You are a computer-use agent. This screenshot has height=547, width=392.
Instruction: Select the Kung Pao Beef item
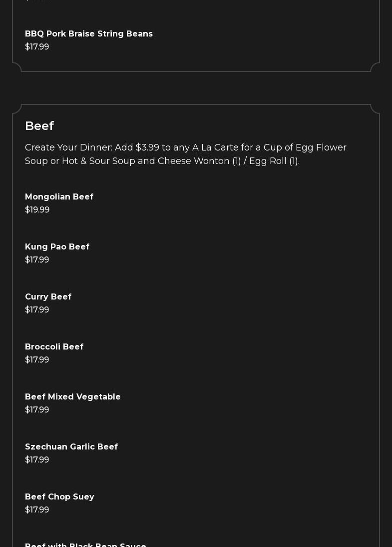(57, 246)
